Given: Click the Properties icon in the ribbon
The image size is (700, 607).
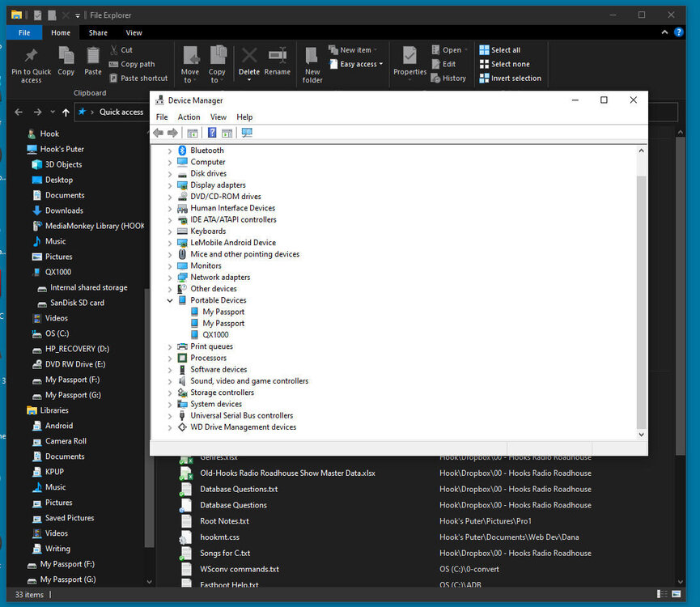Looking at the screenshot, I should pyautogui.click(x=409, y=57).
